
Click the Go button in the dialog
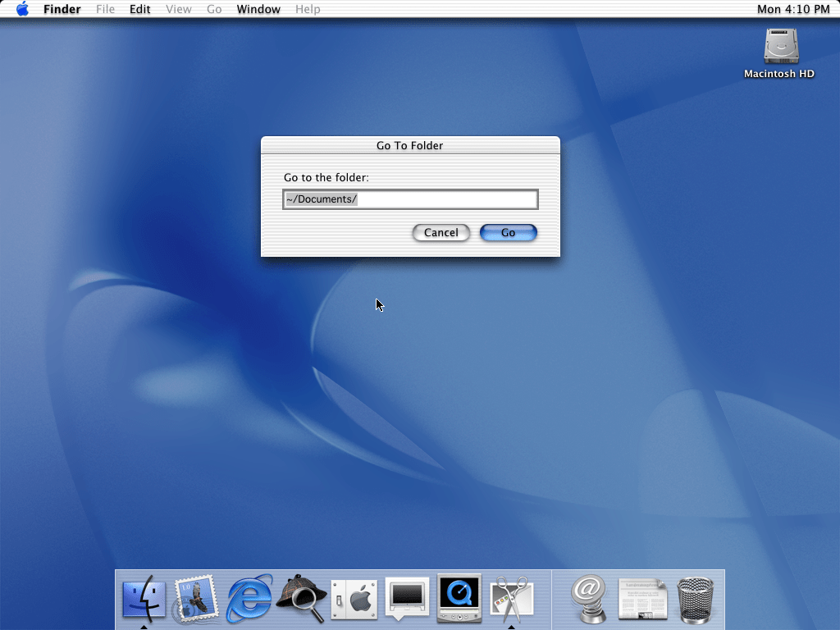point(509,232)
